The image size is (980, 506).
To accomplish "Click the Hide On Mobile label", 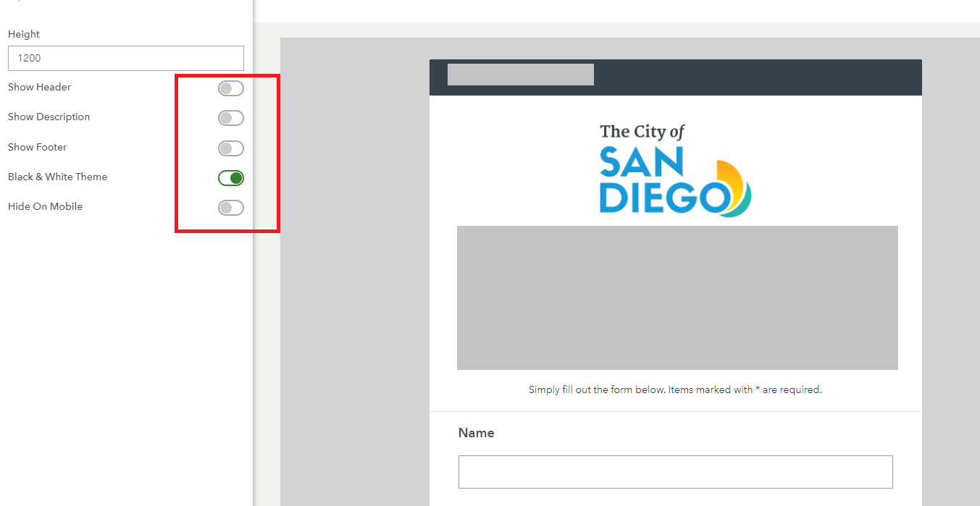I will pos(45,206).
